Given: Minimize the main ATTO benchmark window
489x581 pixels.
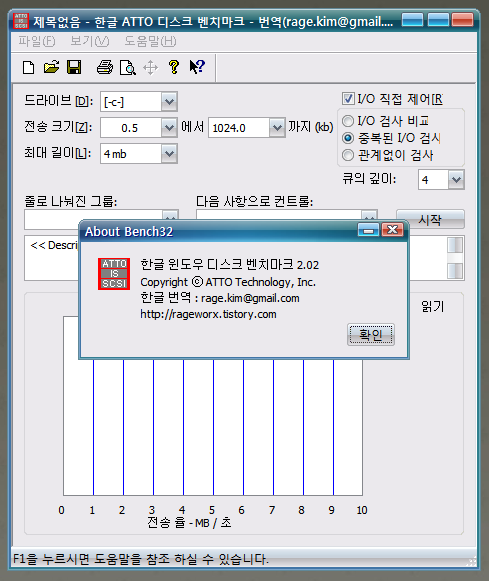Looking at the screenshot, I should tap(412, 20).
